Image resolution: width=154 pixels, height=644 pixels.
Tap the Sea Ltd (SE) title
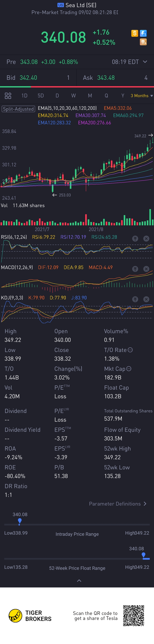81,5
